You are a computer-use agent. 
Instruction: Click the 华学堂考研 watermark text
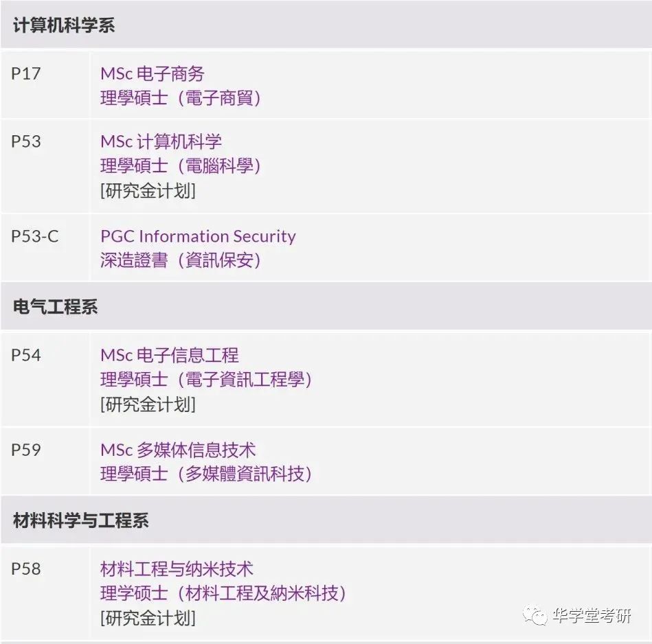[x=592, y=615]
